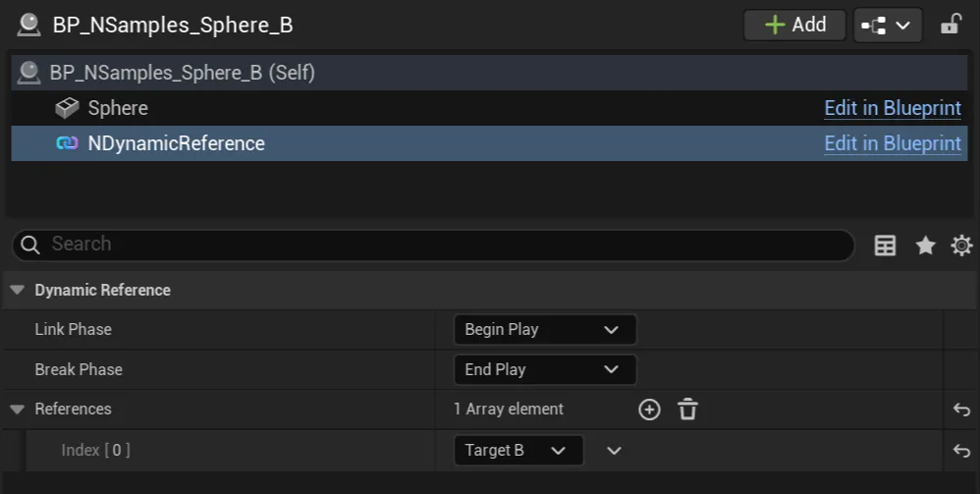Click the lock icon in the header
This screenshot has height=494, width=980.
(x=951, y=25)
